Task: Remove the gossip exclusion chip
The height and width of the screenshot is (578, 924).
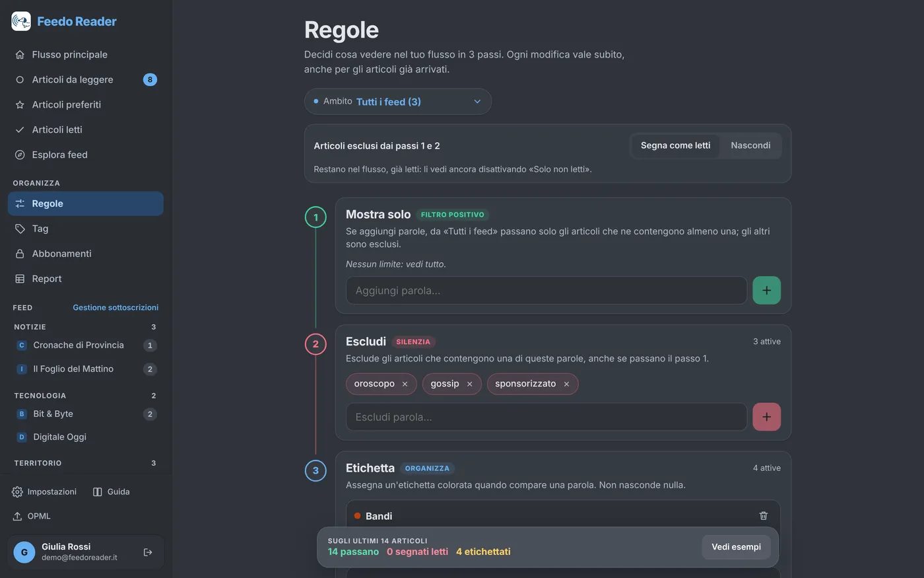Action: (x=469, y=384)
